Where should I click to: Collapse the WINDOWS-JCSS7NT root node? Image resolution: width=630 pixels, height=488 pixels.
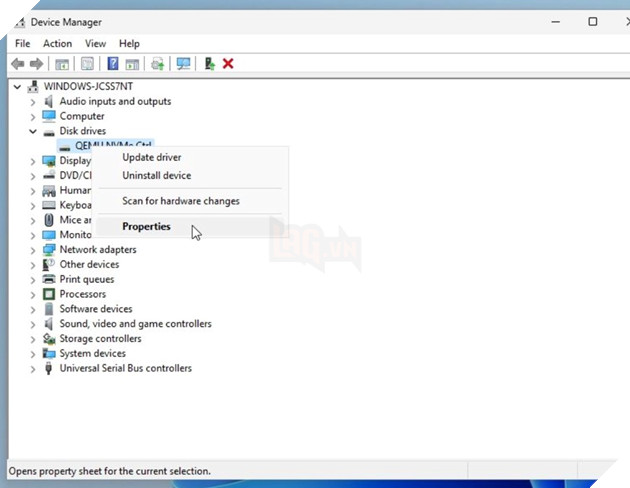[x=17, y=86]
